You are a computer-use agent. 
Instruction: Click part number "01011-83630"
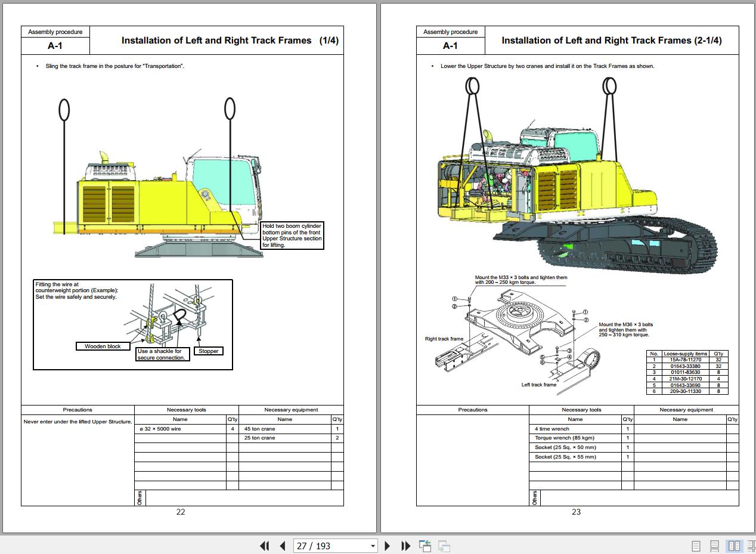pyautogui.click(x=686, y=372)
